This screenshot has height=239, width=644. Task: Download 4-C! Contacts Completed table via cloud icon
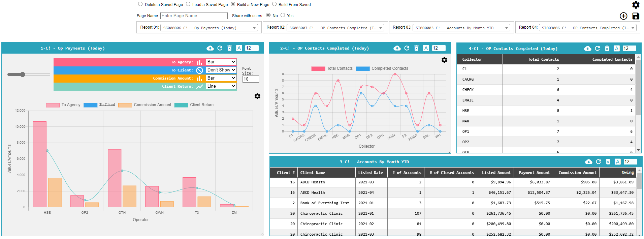588,49
